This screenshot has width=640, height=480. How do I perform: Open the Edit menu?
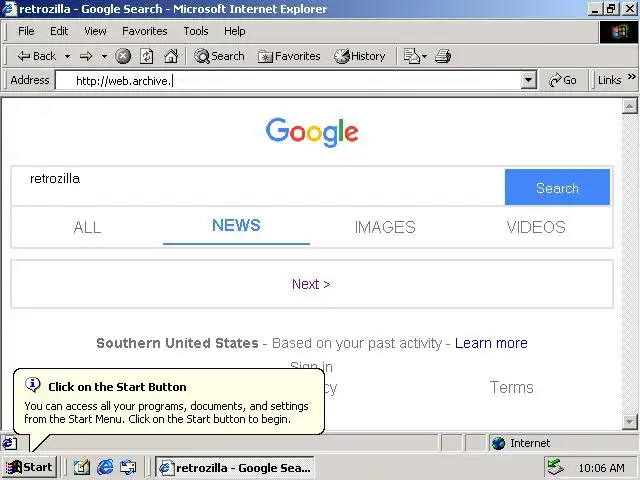tap(59, 31)
